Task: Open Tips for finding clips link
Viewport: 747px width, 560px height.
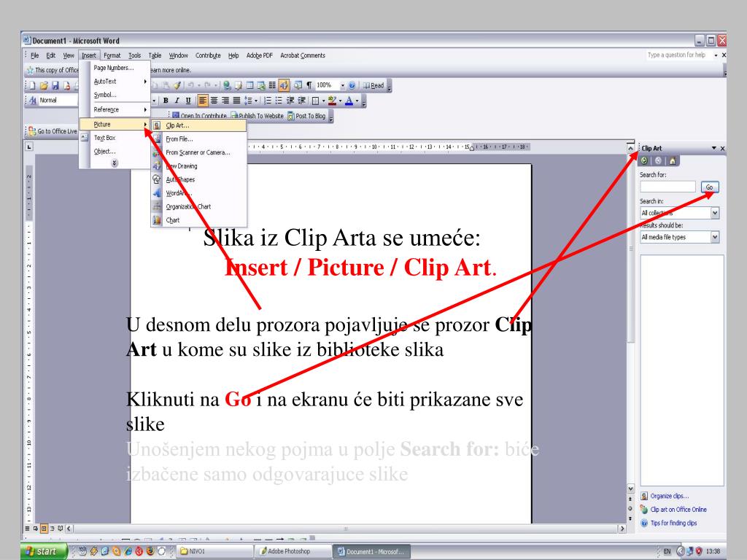Action: coord(673,523)
